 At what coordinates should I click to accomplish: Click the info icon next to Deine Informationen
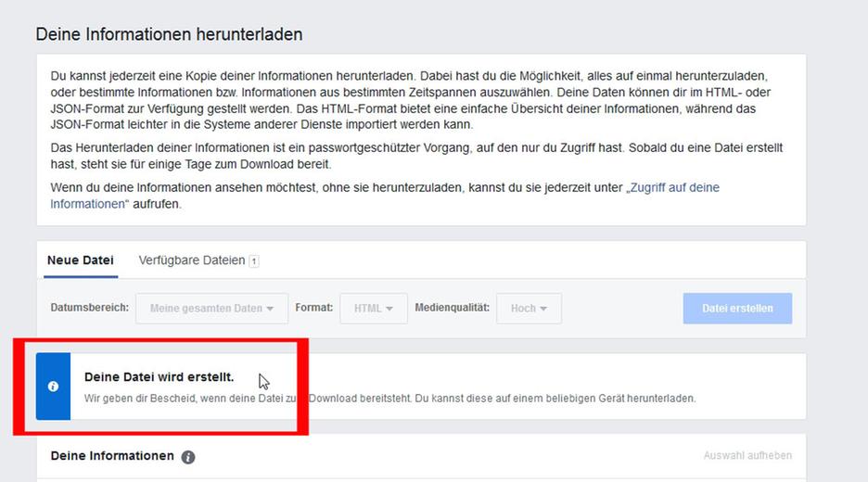click(188, 457)
